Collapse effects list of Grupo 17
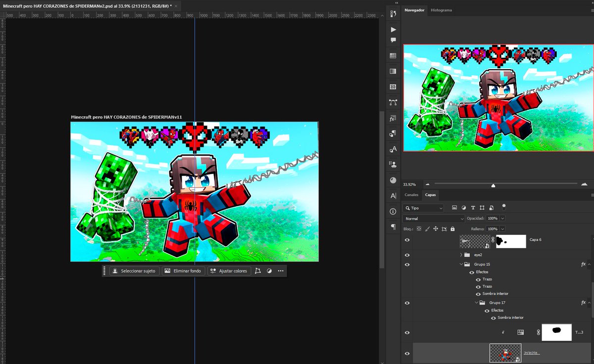Image resolution: width=594 pixels, height=364 pixels. 589,303
